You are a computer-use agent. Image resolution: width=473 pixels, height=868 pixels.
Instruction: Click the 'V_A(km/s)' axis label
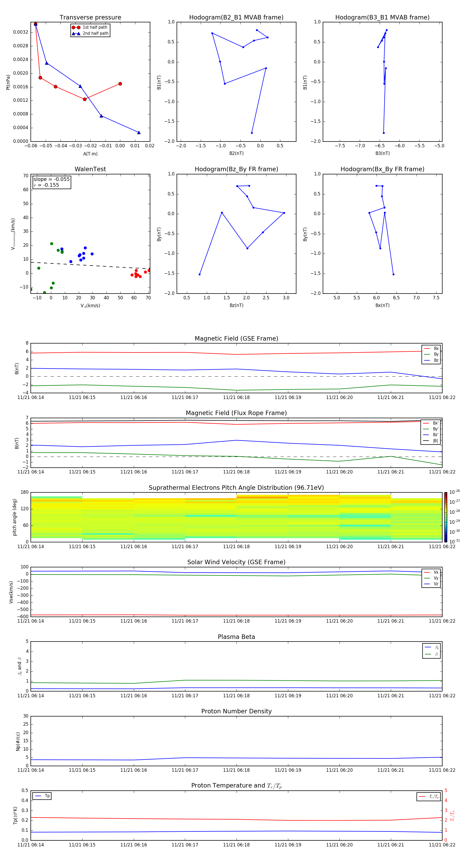pos(90,306)
